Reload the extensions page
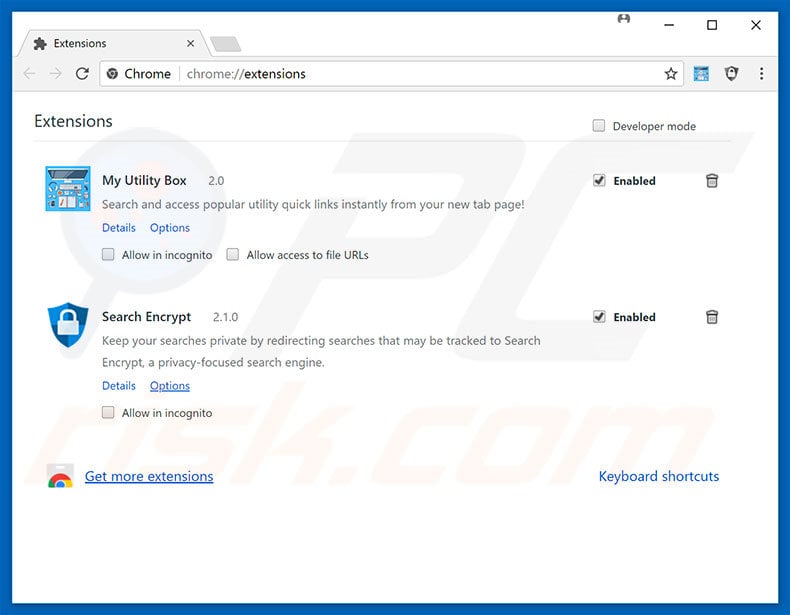Image resolution: width=790 pixels, height=615 pixels. pyautogui.click(x=82, y=74)
